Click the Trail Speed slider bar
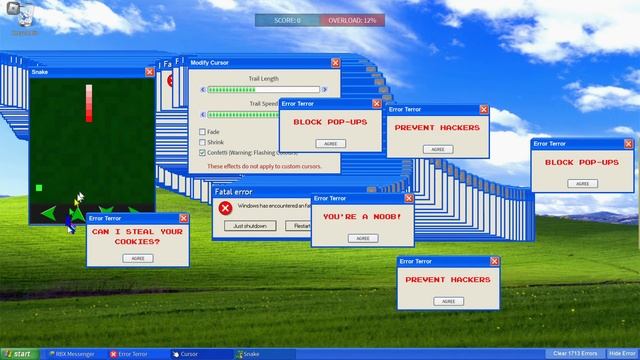Screen dimensions: 640x360 (243, 115)
